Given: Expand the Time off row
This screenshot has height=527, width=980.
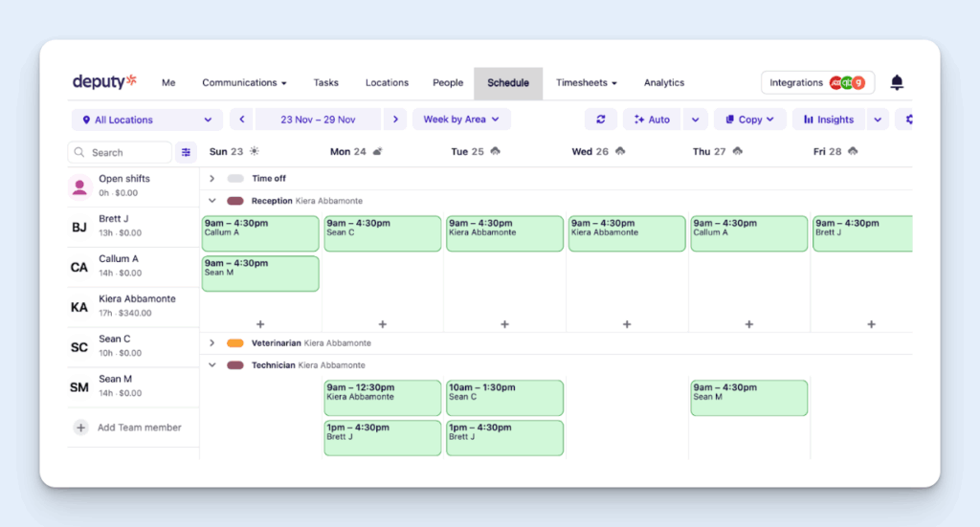Looking at the screenshot, I should [212, 179].
